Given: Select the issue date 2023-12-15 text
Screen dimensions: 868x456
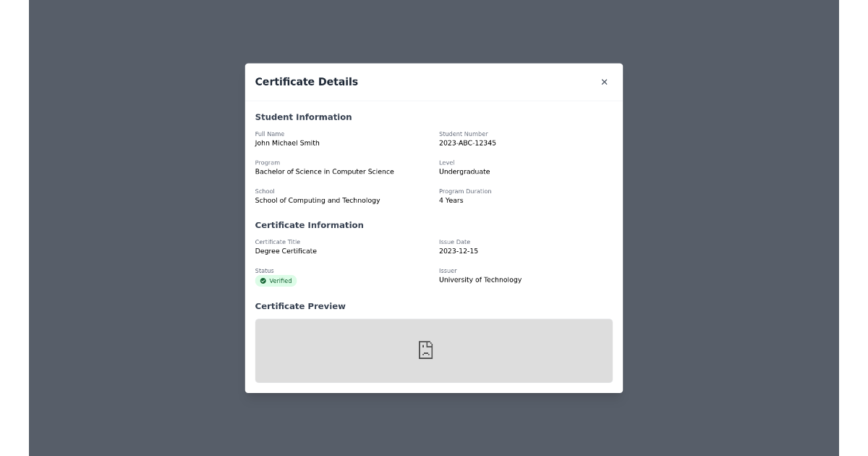Looking at the screenshot, I should [x=459, y=250].
